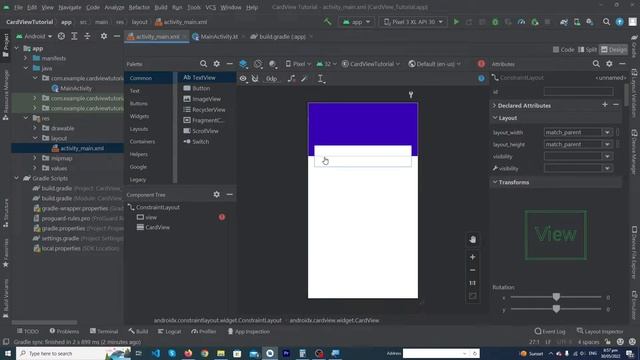This screenshot has height=360, width=640.
Task: Open Pixel device preview dropdown
Action: pos(298,64)
